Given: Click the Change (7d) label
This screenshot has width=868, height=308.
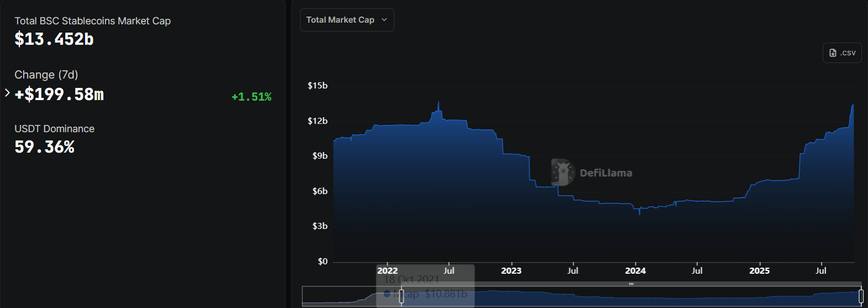Looking at the screenshot, I should tap(46, 75).
